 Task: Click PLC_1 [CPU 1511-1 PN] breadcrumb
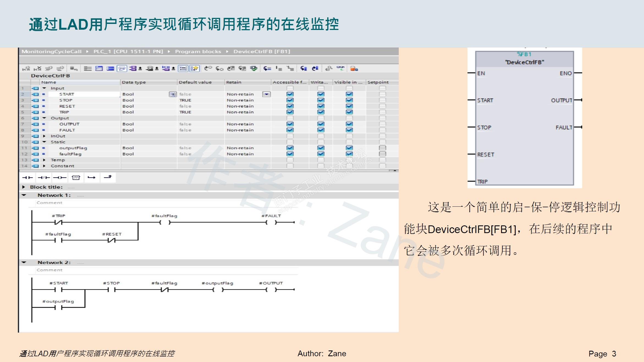128,52
